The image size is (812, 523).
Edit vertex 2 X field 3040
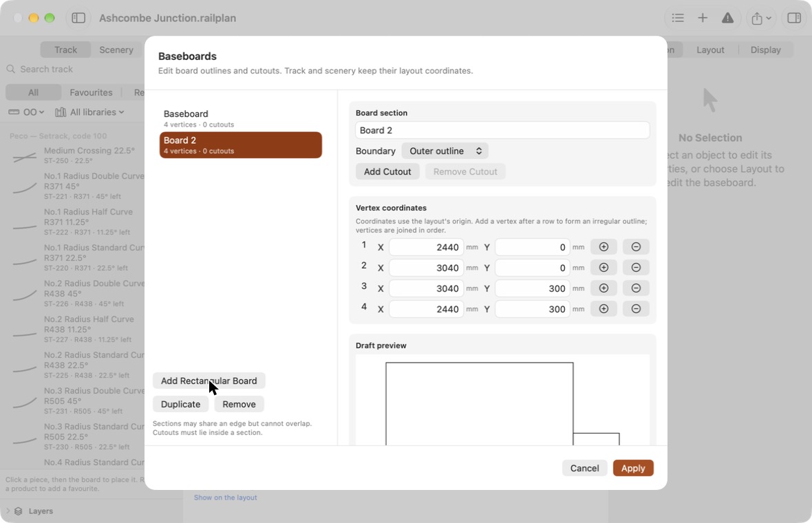pyautogui.click(x=426, y=268)
